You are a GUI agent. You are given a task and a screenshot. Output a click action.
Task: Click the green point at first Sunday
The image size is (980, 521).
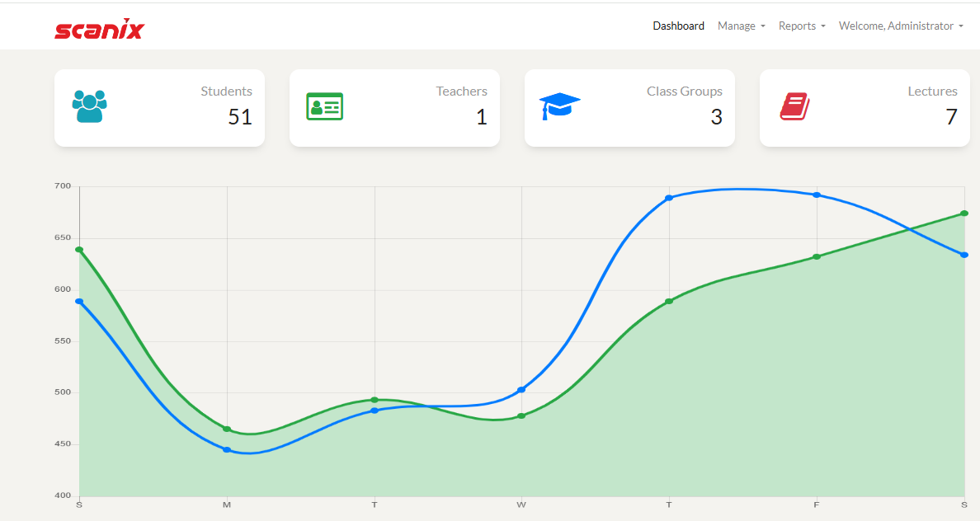click(79, 250)
